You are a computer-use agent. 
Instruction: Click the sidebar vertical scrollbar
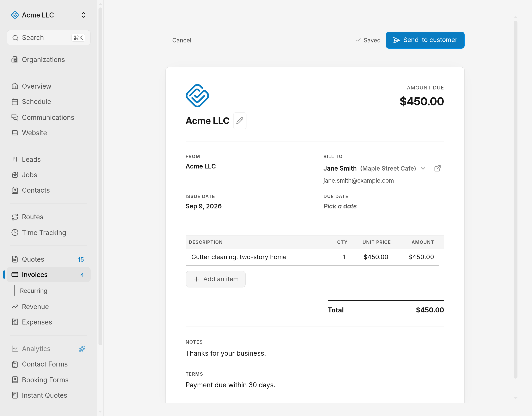click(100, 176)
